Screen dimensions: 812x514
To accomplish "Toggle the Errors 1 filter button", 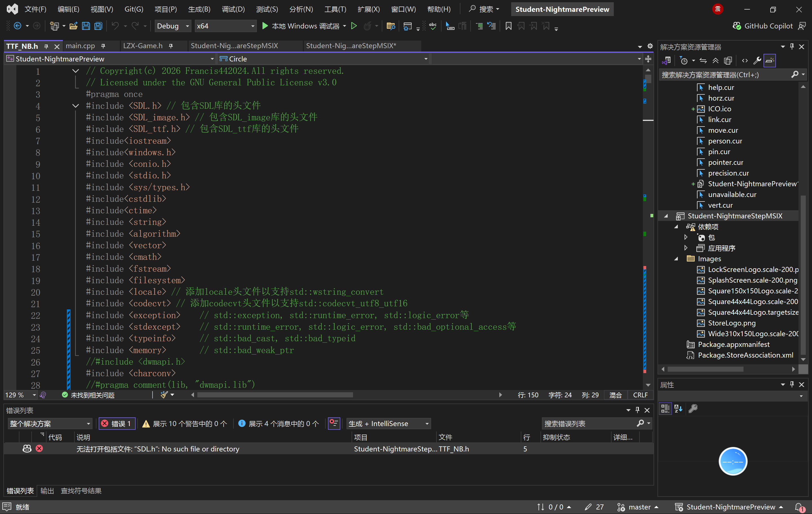I will click(x=117, y=424).
